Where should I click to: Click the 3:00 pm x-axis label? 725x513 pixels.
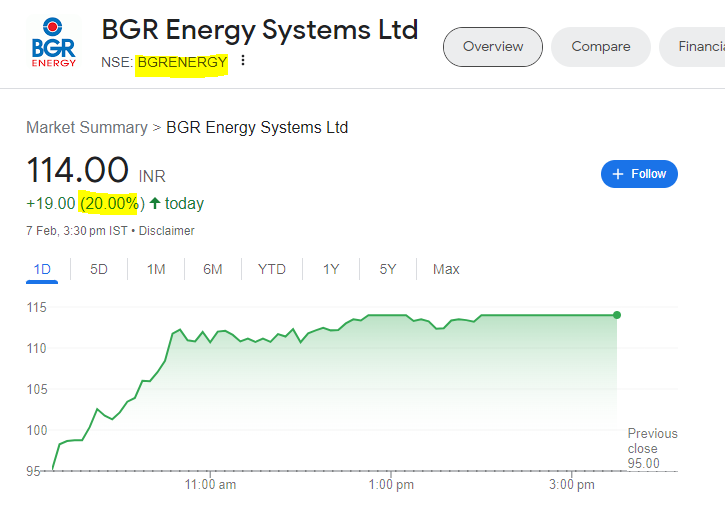[571, 484]
